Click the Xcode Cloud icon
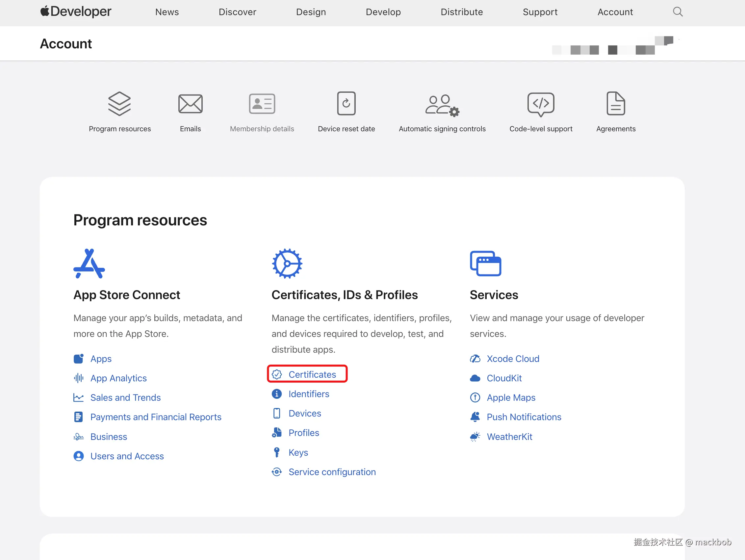Image resolution: width=745 pixels, height=560 pixels. [x=475, y=359]
